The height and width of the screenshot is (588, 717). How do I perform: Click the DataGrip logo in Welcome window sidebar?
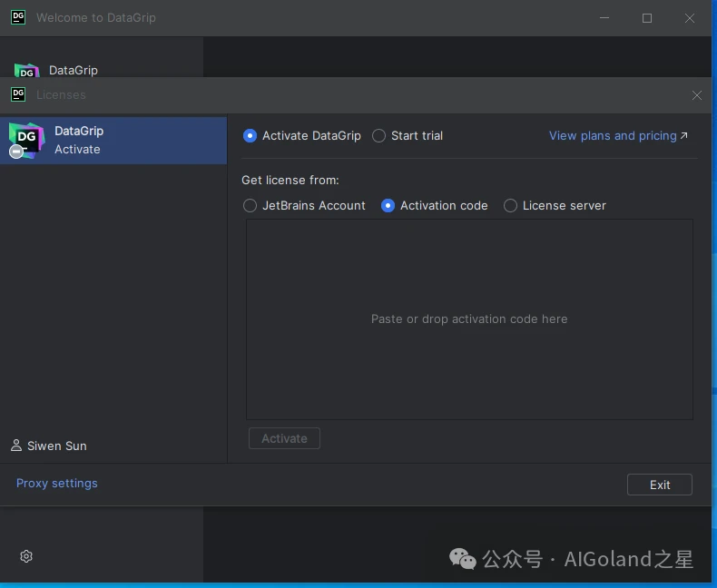pos(27,71)
